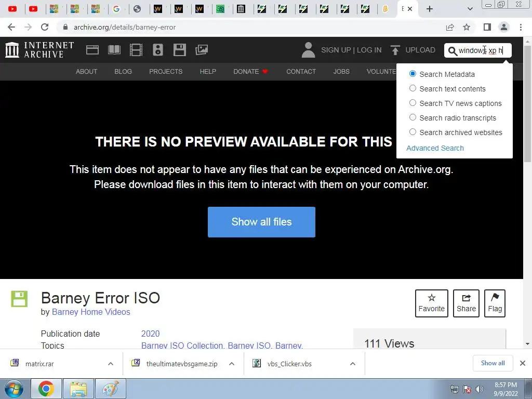Open the JOBS menu item

point(341,72)
